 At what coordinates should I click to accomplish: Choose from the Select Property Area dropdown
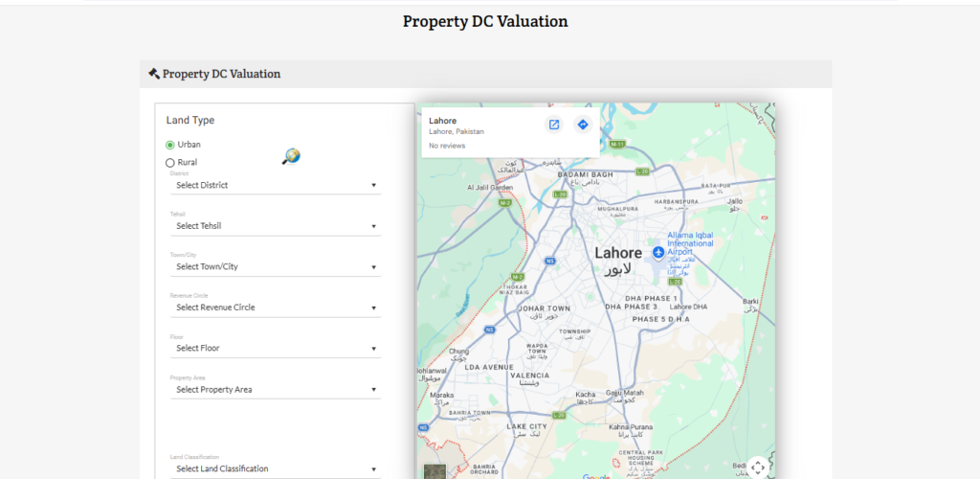click(276, 390)
